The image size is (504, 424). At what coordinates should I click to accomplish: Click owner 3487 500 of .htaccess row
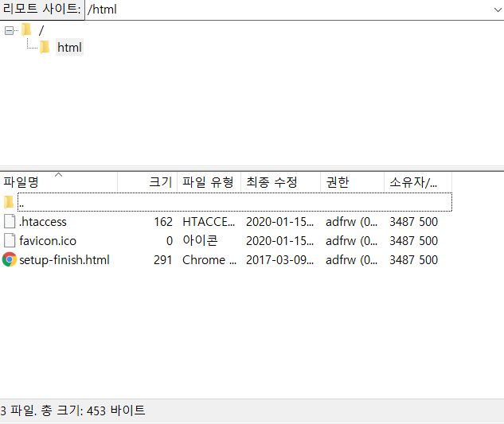414,222
